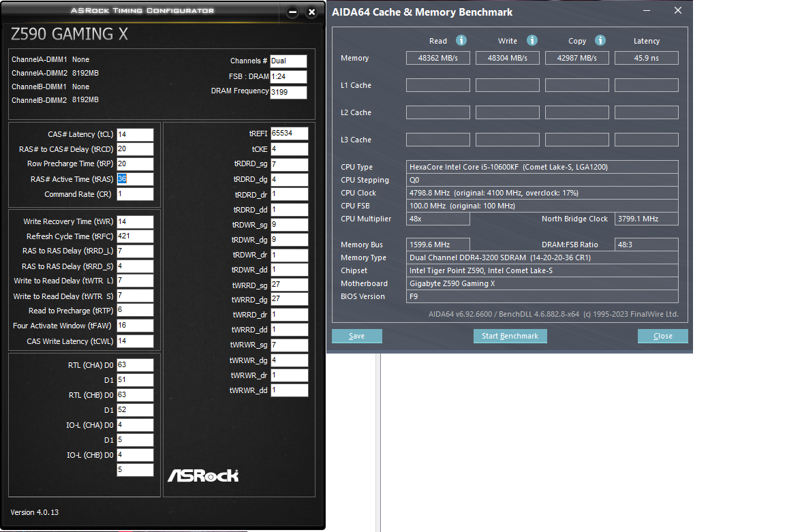This screenshot has width=785, height=532.
Task: Click the IO-L (CHB) D0 field
Action: tap(135, 455)
